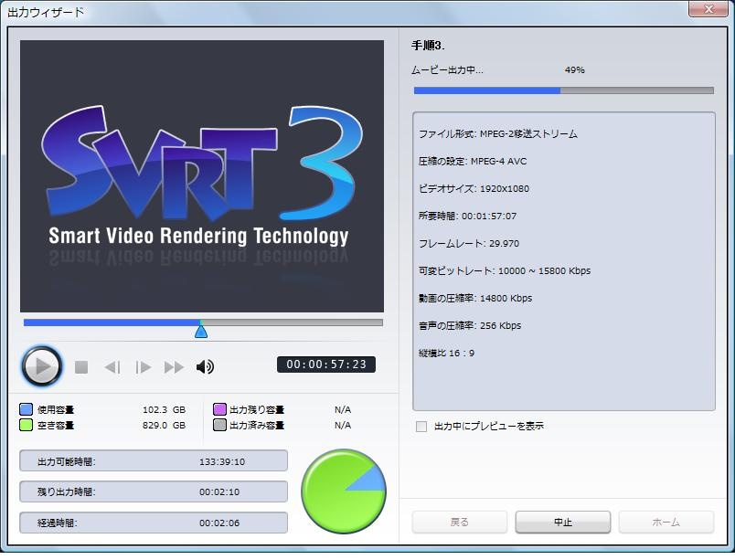The width and height of the screenshot is (735, 560).
Task: Click the 中止 button
Action: [x=563, y=522]
